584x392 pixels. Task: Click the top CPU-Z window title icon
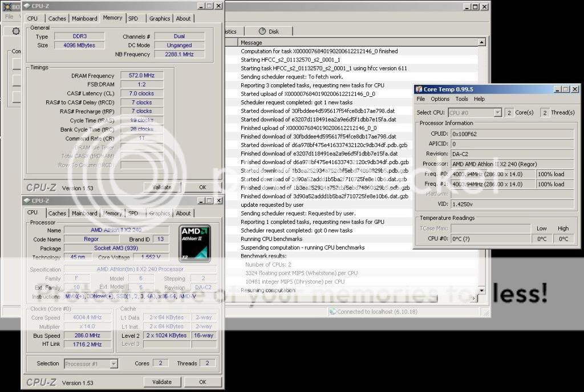27,6
